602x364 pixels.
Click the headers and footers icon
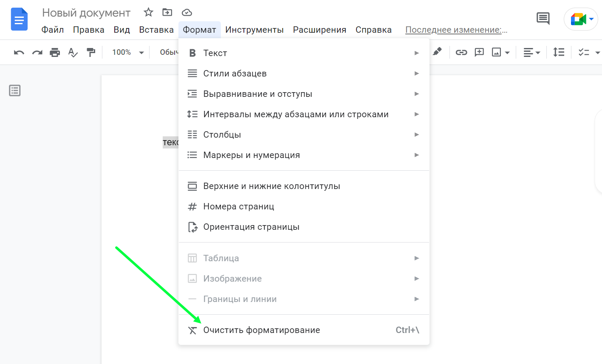192,186
